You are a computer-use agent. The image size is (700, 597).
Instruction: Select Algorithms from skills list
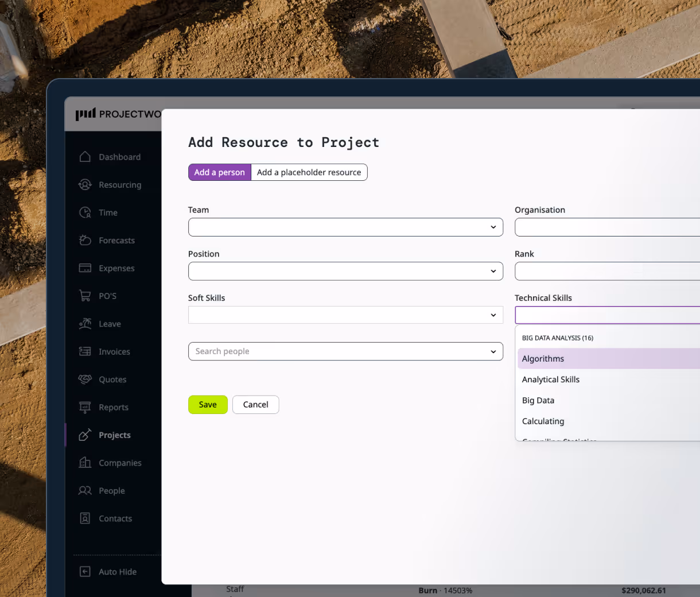(x=609, y=359)
